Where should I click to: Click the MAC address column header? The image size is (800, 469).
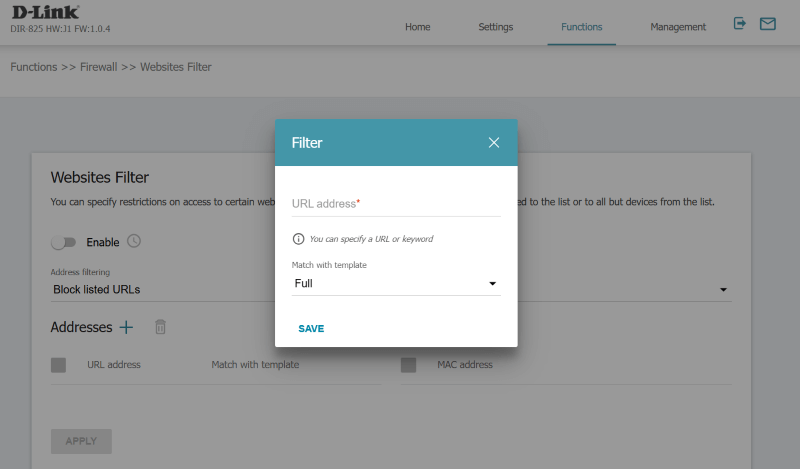465,365
